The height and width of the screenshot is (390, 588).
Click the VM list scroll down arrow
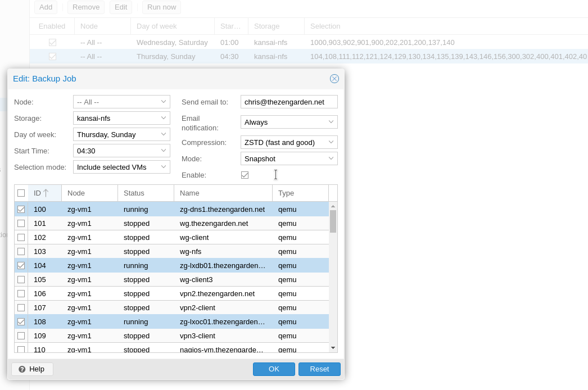click(x=333, y=348)
